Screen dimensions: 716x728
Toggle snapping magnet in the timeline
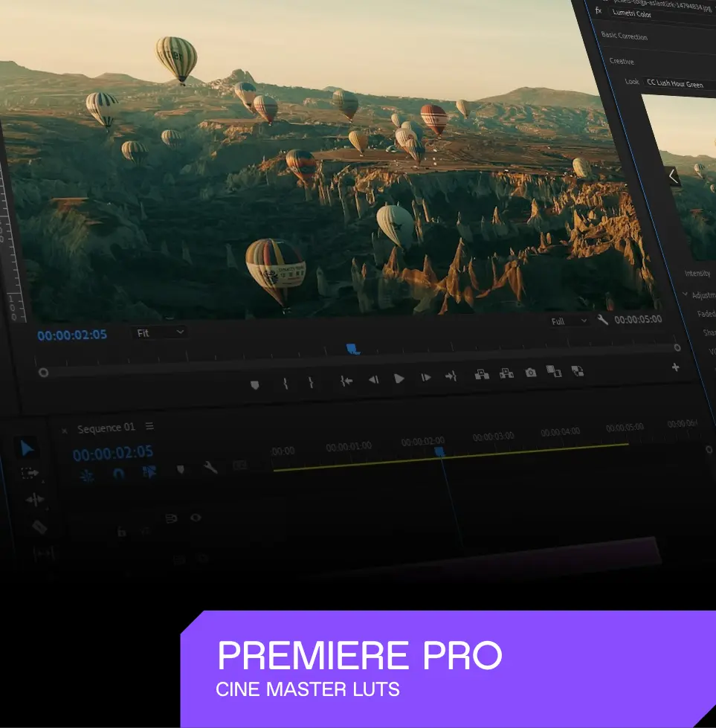118,473
